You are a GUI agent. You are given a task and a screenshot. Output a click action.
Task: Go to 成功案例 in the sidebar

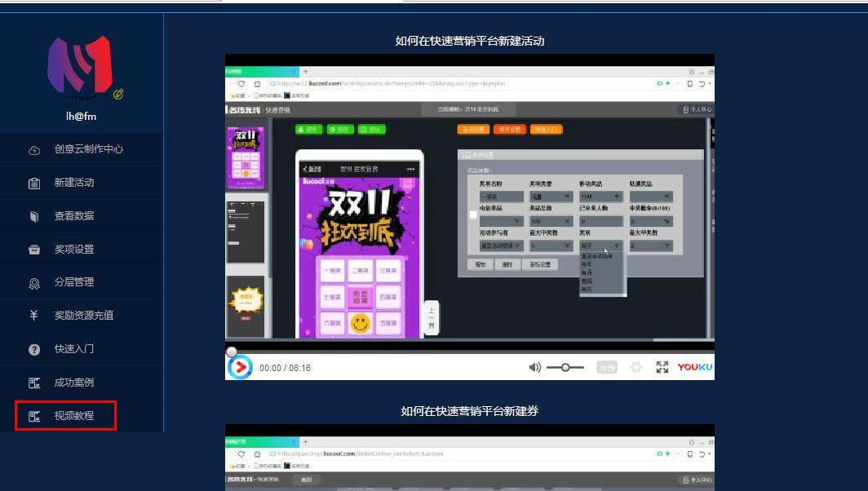73,383
